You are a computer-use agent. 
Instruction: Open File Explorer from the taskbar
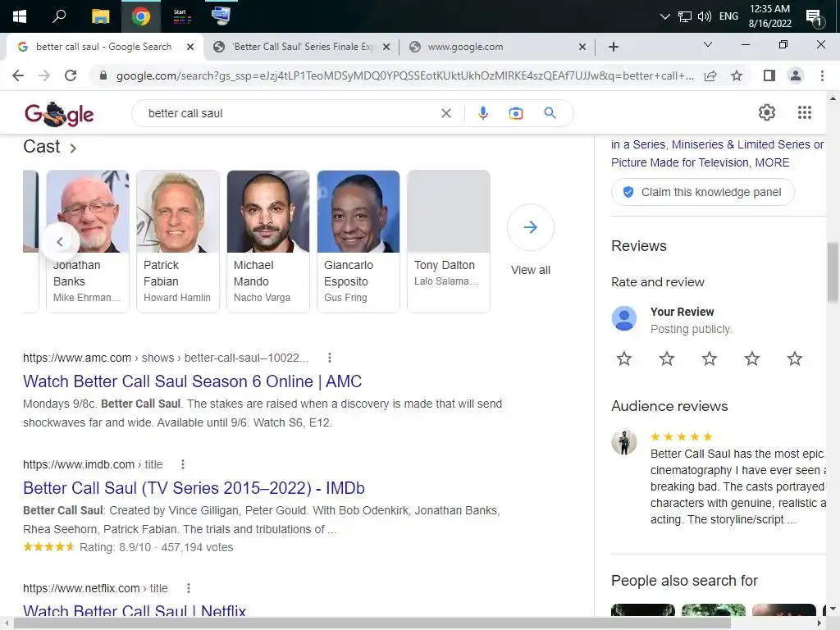tap(100, 16)
